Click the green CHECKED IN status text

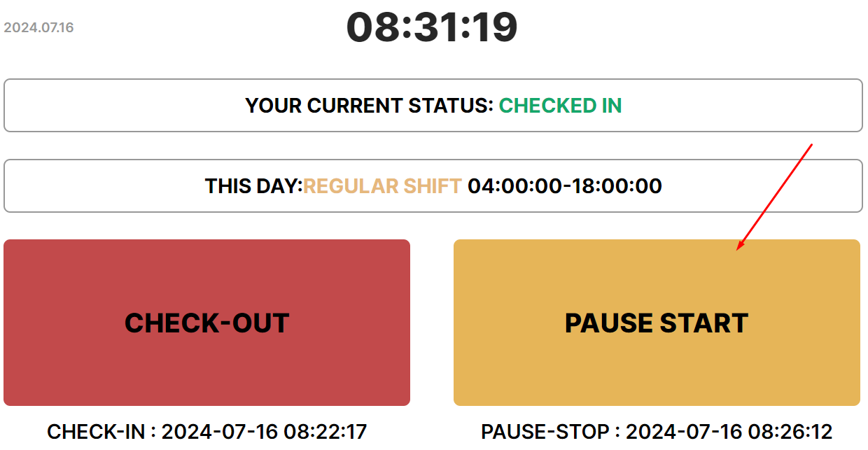[560, 106]
